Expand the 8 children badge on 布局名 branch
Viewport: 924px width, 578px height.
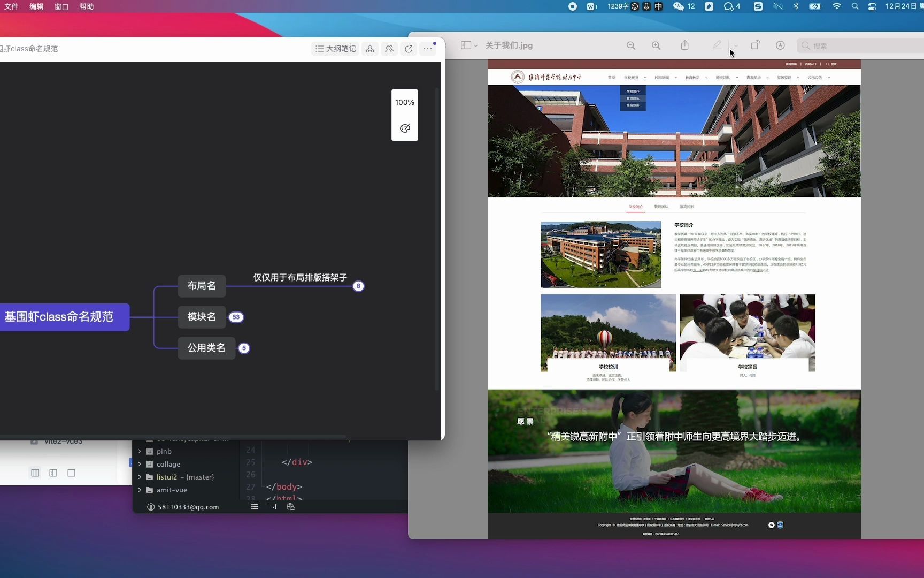coord(359,286)
